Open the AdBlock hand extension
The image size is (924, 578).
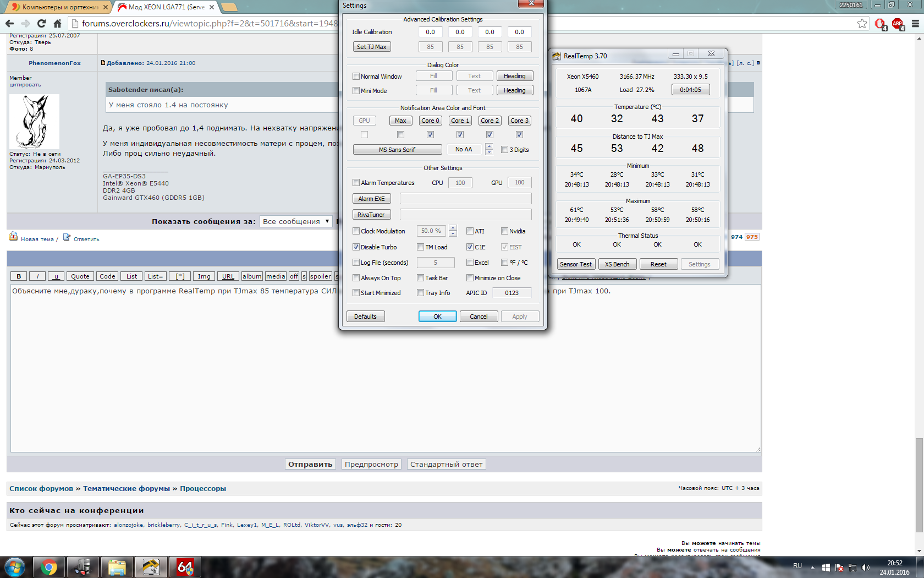click(x=881, y=24)
